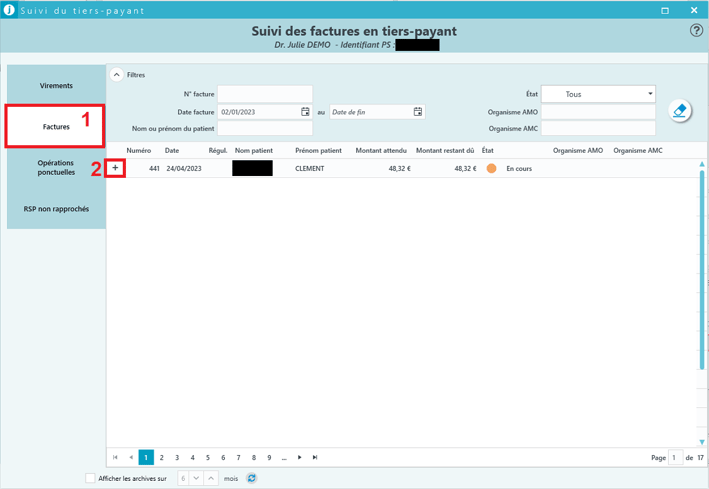
Task: Click the refresh archives icon
Action: (252, 478)
